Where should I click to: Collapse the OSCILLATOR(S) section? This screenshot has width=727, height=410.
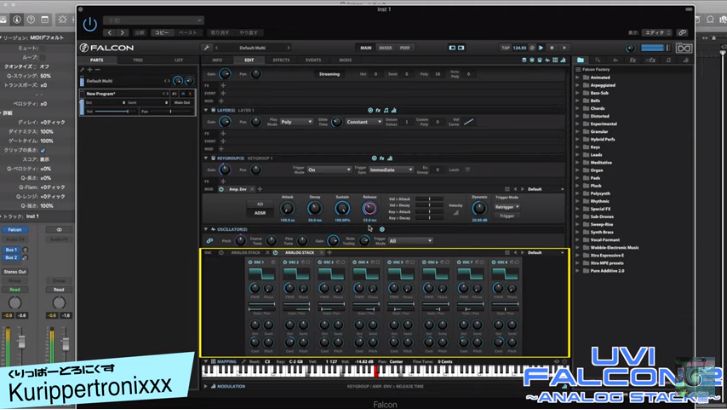click(x=206, y=229)
